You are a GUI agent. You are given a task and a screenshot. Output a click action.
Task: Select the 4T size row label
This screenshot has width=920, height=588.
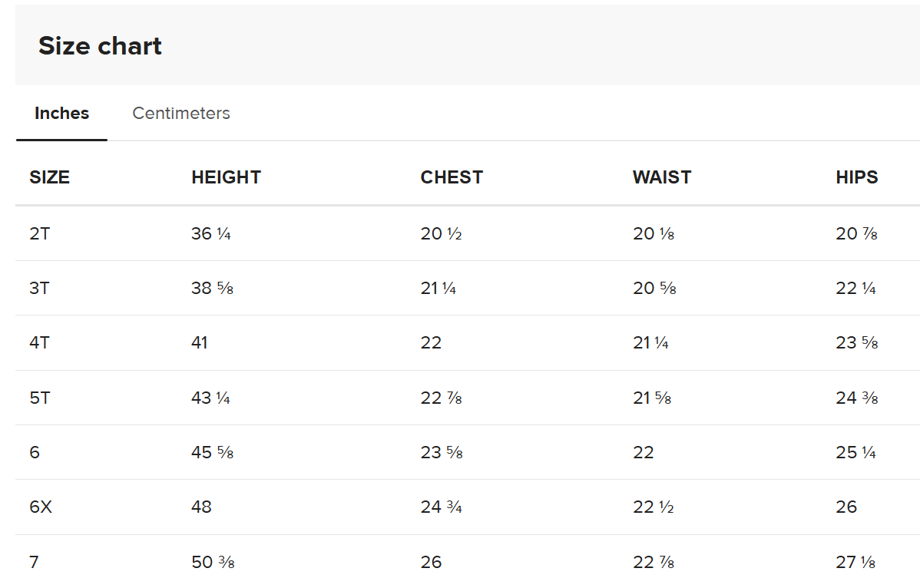39,342
